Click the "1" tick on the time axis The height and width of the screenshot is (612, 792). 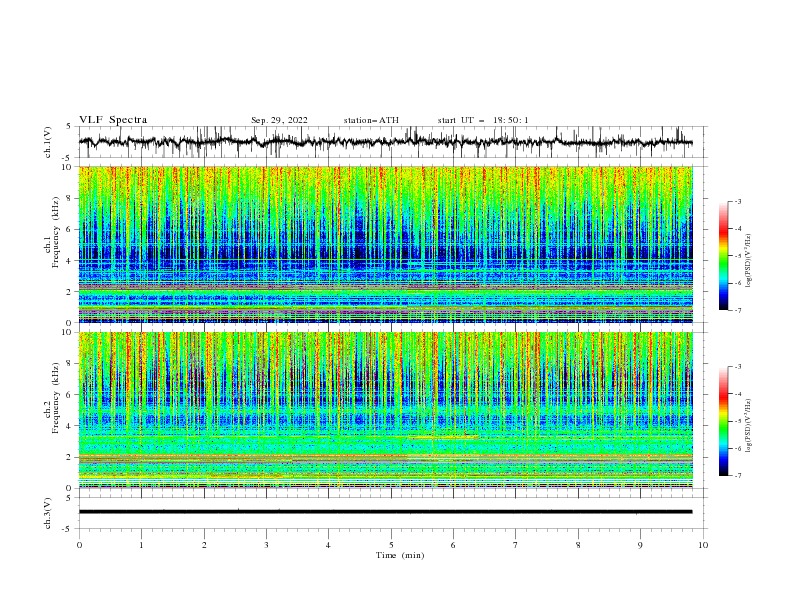141,545
